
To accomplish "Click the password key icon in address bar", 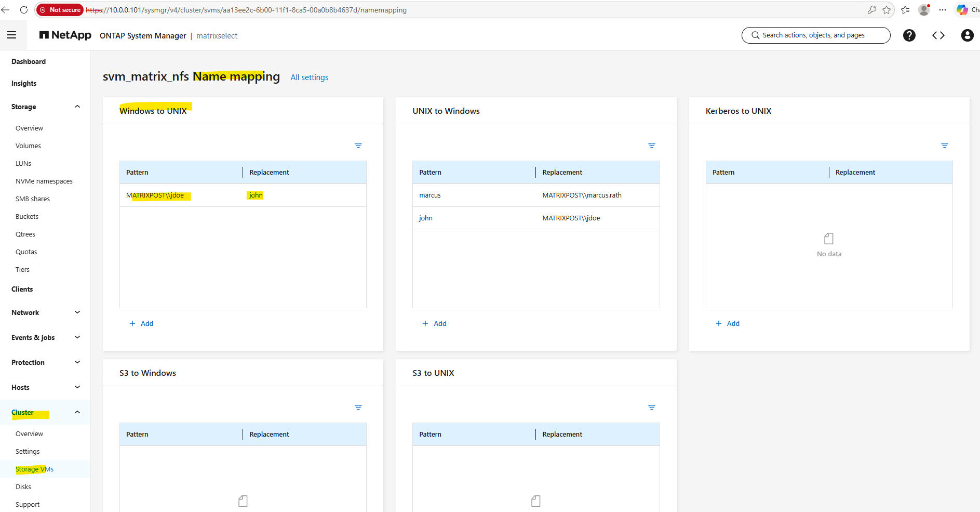I will 871,10.
